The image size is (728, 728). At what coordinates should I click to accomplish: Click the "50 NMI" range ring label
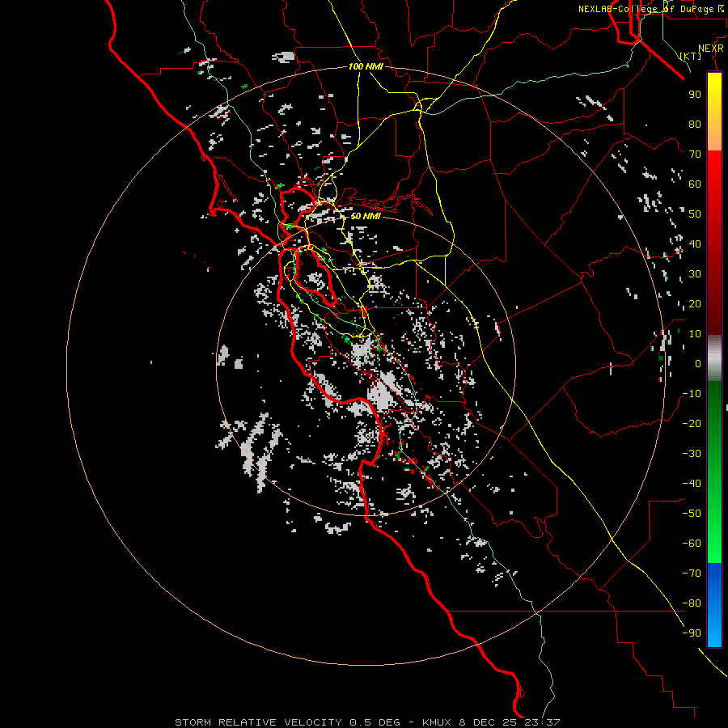pyautogui.click(x=366, y=216)
